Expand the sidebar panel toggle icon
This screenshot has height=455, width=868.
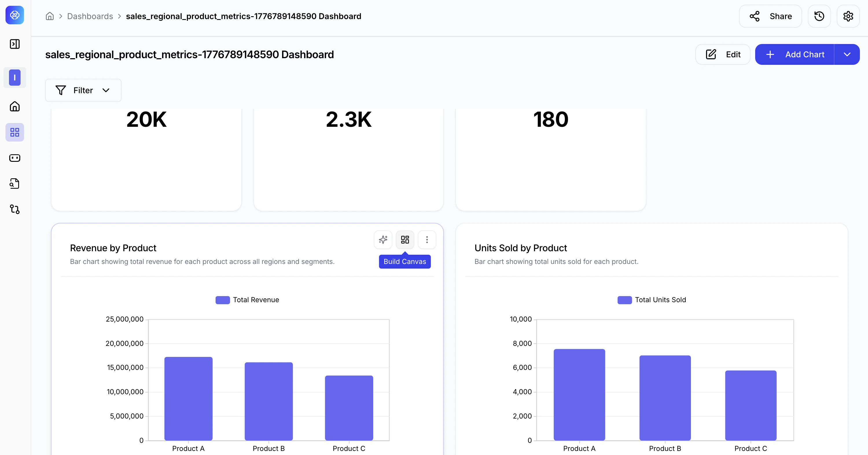15,44
